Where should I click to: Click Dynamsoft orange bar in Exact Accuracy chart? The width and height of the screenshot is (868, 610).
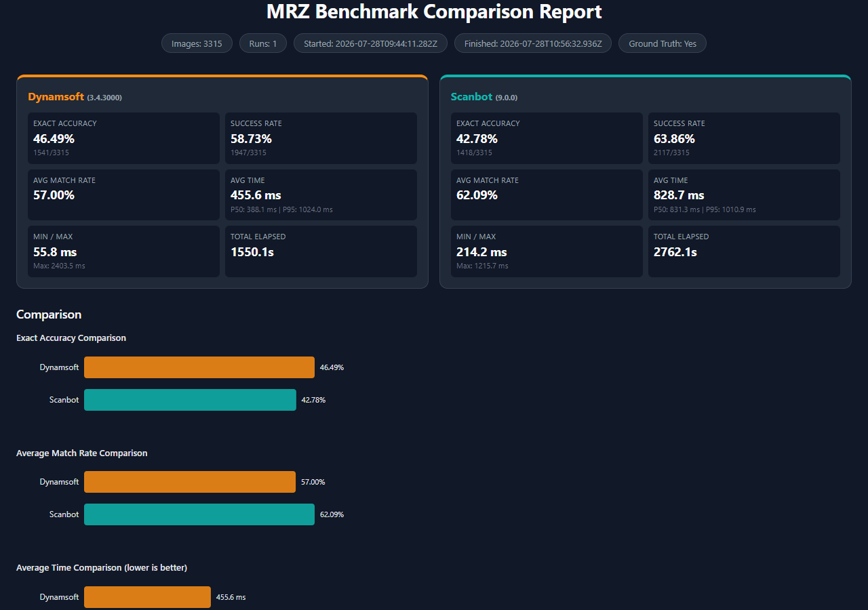pos(199,367)
